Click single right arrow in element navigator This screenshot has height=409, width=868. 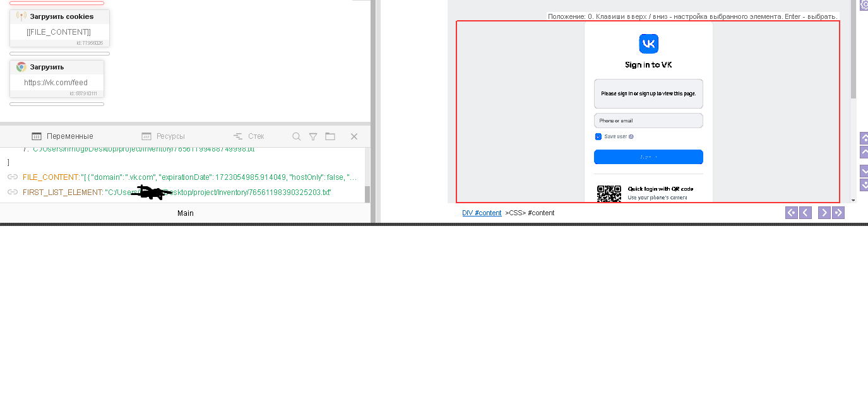[824, 213]
